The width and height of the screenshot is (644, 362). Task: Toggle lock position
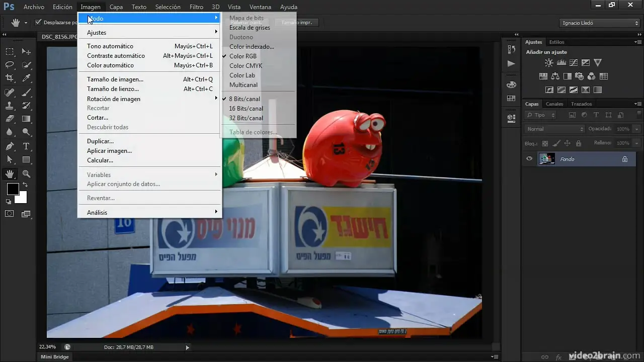coord(567,143)
